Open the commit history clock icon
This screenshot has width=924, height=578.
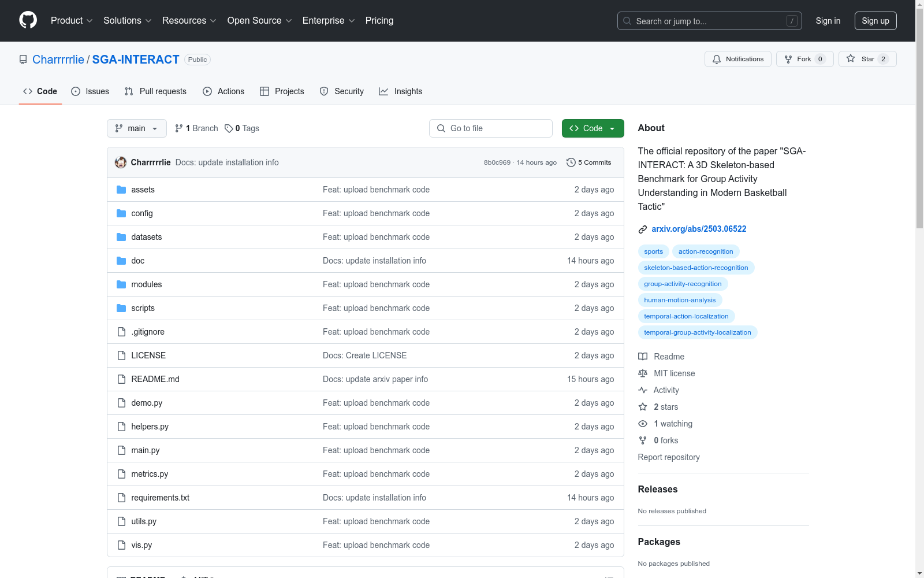tap(571, 162)
